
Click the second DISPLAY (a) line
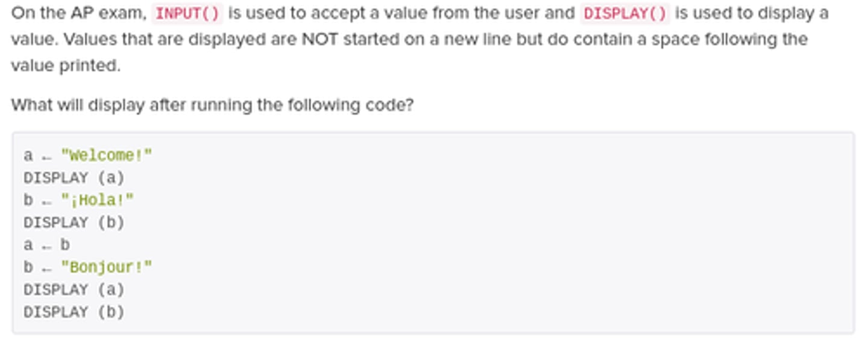click(74, 290)
